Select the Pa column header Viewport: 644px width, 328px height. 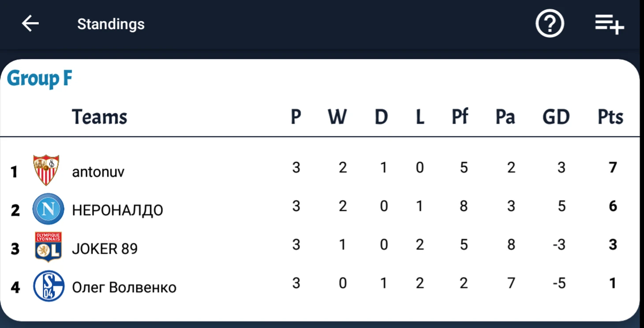click(x=505, y=117)
